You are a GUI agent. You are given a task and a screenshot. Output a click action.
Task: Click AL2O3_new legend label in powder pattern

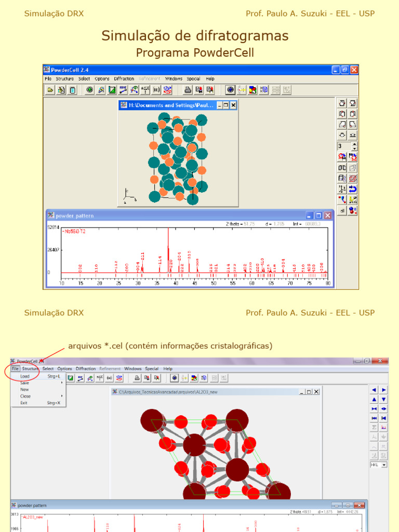click(33, 517)
